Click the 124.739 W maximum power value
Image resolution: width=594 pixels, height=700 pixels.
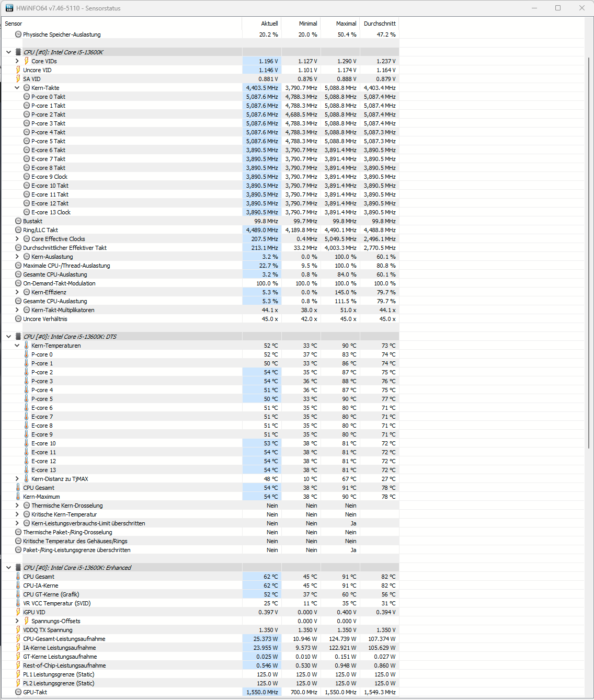pyautogui.click(x=342, y=639)
